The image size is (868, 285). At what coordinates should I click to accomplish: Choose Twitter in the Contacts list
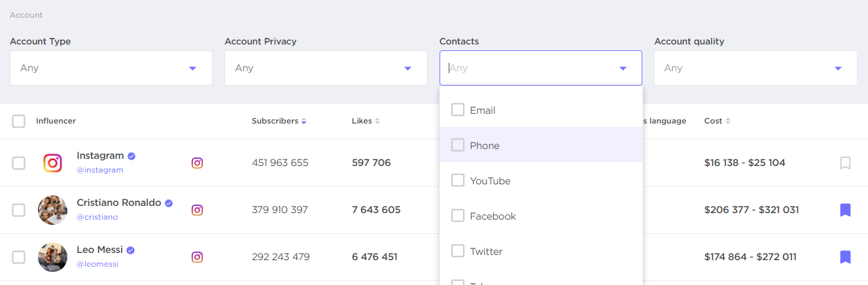coord(458,251)
